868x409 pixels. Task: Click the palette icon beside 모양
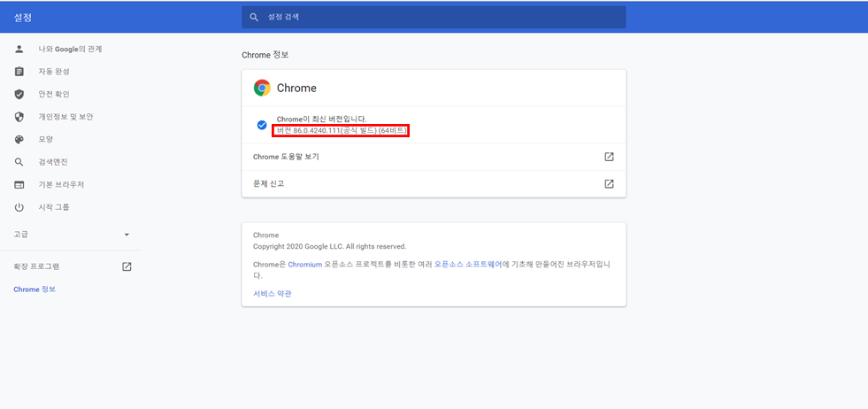[19, 140]
